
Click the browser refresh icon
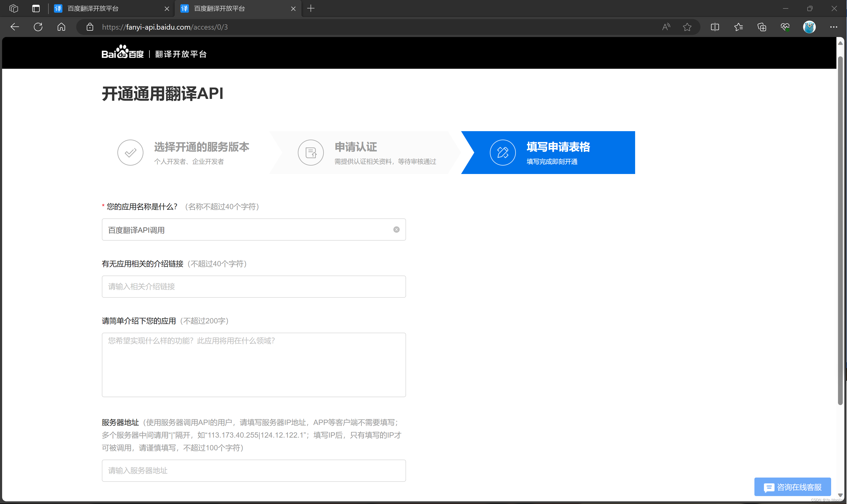(38, 27)
